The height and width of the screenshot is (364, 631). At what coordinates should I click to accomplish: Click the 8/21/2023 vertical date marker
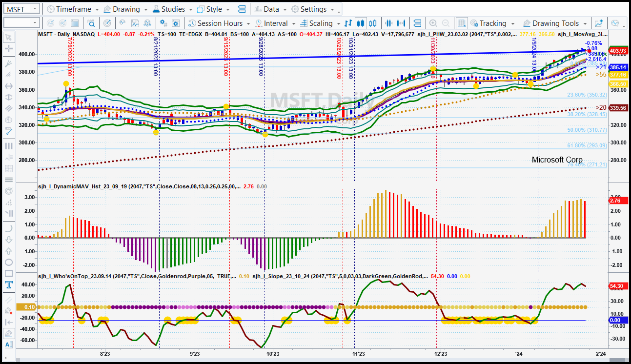click(x=156, y=57)
